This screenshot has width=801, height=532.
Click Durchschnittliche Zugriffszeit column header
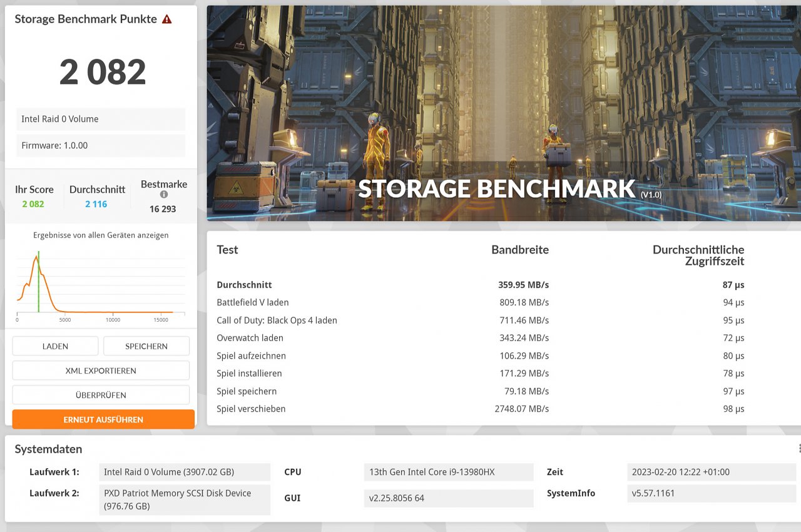click(x=698, y=255)
